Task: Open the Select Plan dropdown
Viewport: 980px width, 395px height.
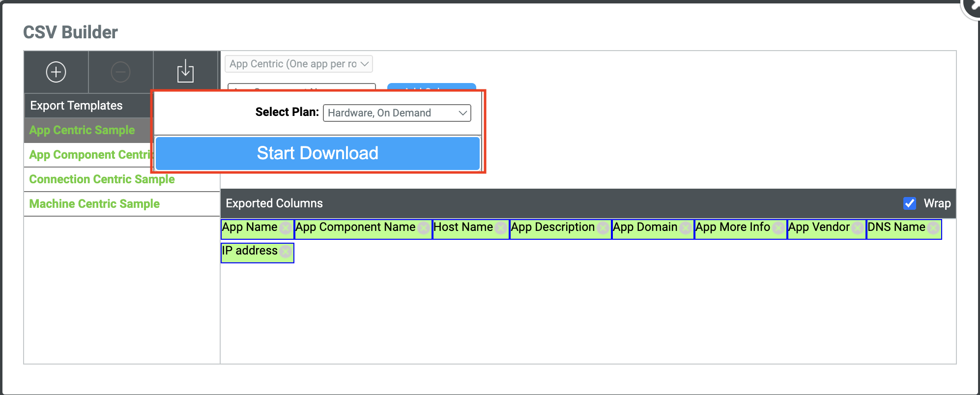Action: 397,113
